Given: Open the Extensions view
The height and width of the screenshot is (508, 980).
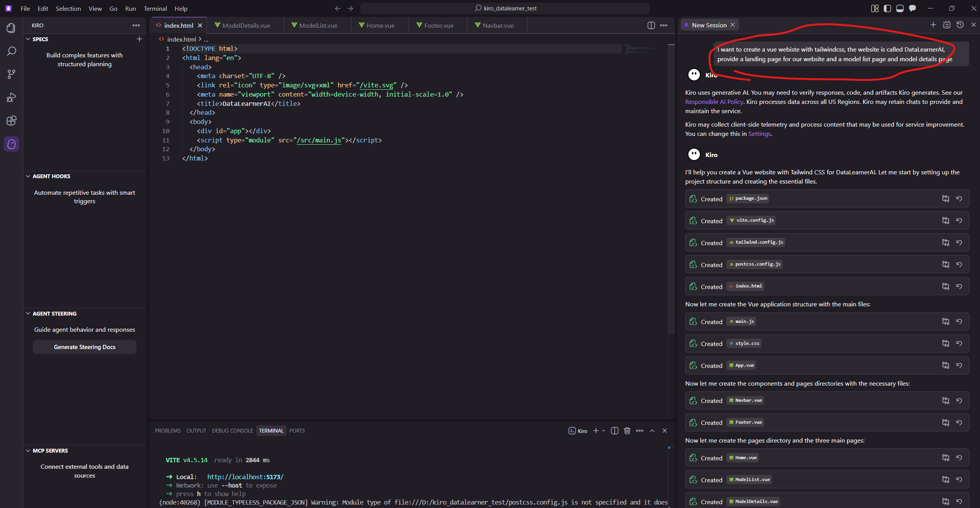Looking at the screenshot, I should coord(11,120).
